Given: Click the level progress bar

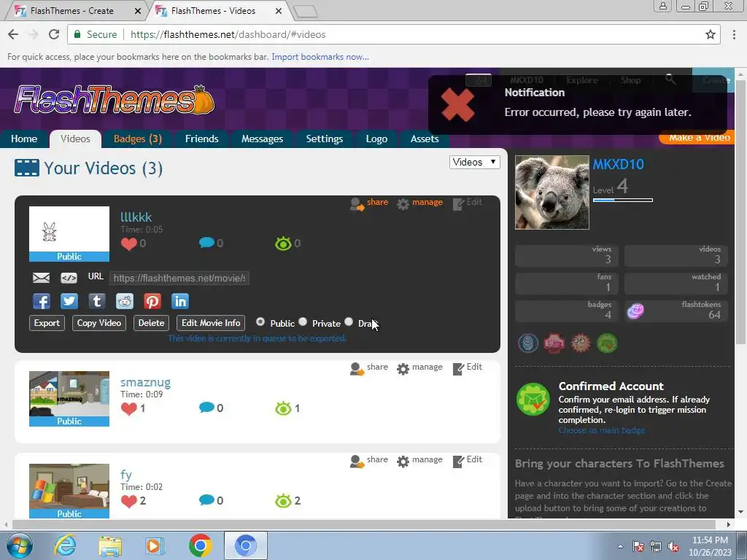Looking at the screenshot, I should pyautogui.click(x=623, y=201).
